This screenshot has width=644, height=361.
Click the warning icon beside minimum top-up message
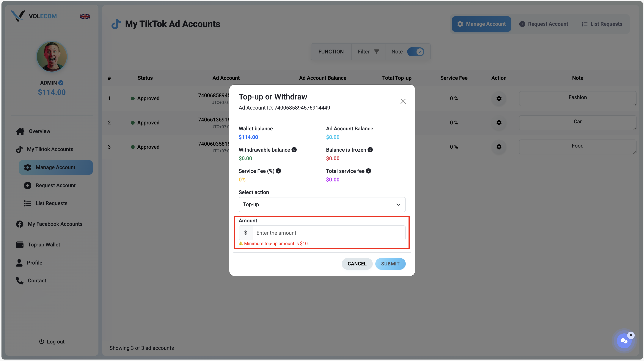click(241, 244)
